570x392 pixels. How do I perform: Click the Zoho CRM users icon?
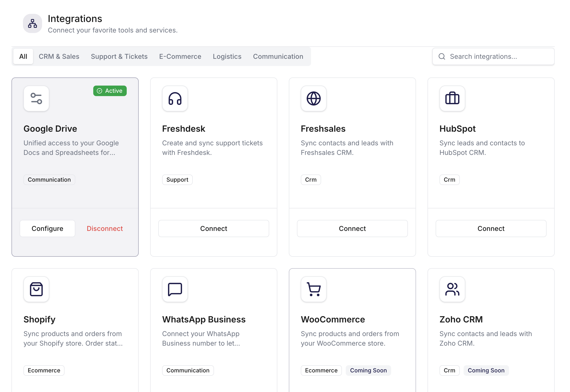pos(452,289)
